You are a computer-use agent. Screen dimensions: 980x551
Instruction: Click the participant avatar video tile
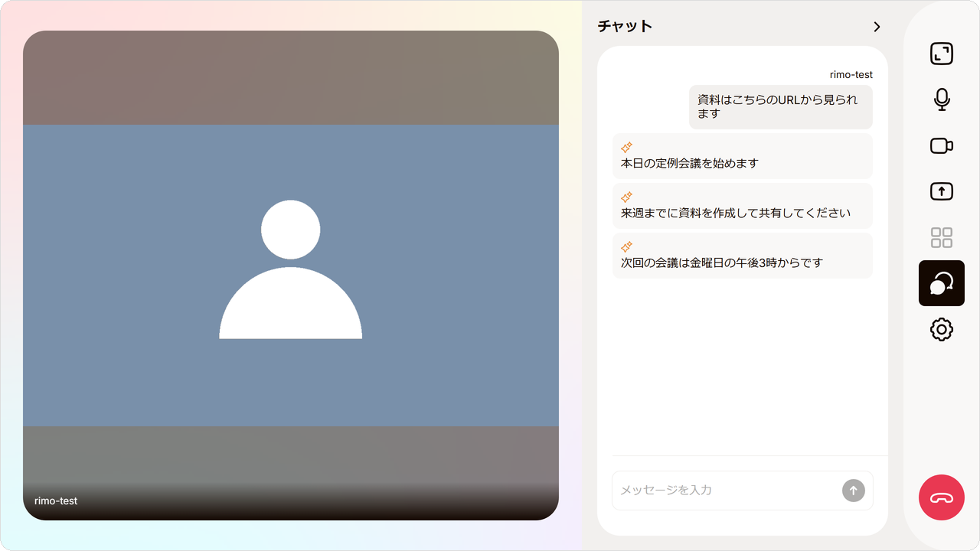[x=291, y=275]
